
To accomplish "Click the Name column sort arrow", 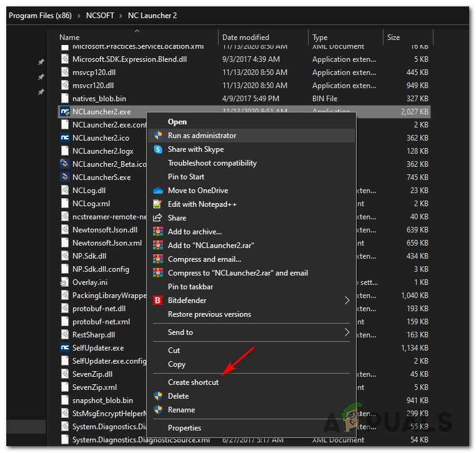I will (x=137, y=31).
